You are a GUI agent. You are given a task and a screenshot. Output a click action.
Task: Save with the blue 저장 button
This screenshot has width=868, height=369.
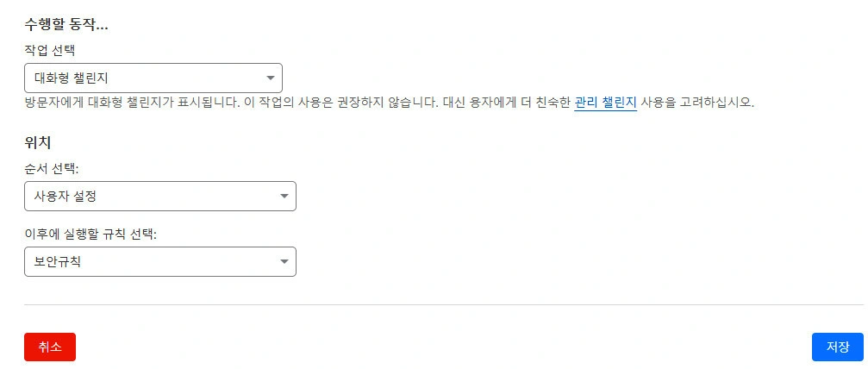coord(837,347)
